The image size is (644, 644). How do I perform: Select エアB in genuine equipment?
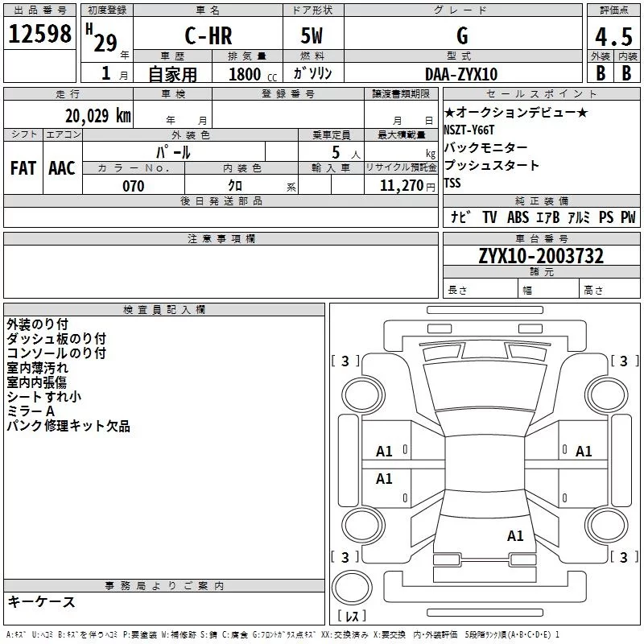(x=548, y=217)
